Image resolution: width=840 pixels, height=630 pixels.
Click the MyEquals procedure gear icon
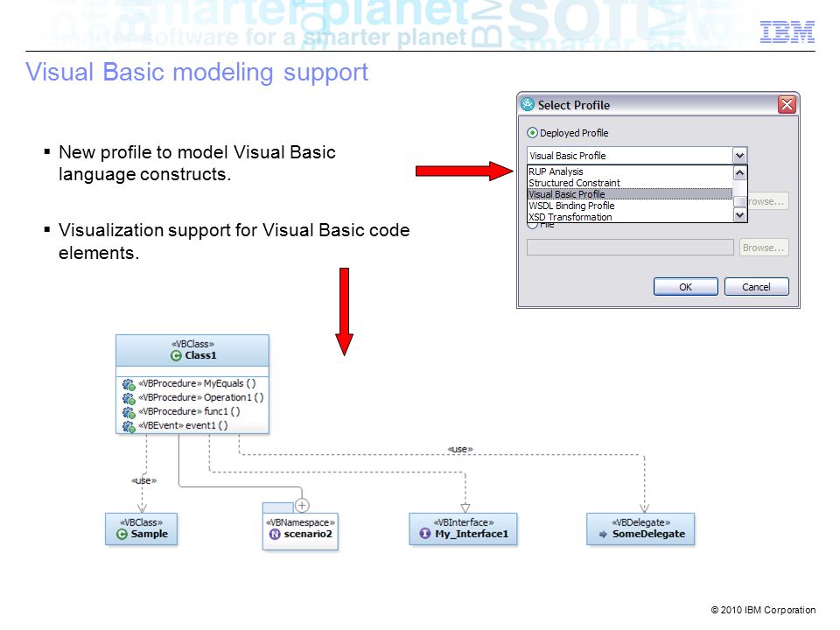(129, 384)
